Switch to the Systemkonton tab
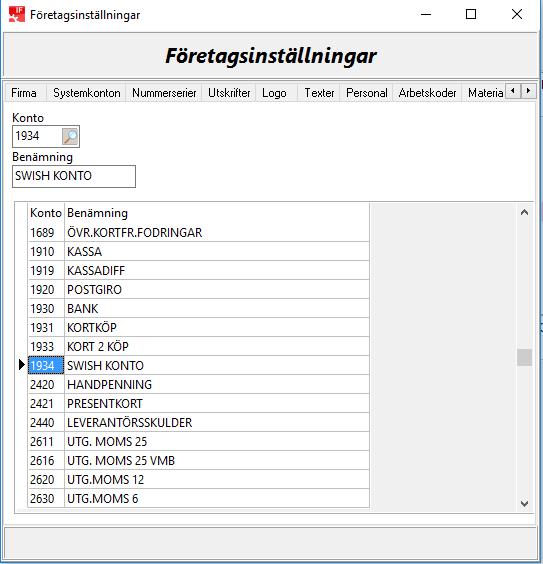543x564 pixels. pyautogui.click(x=87, y=93)
